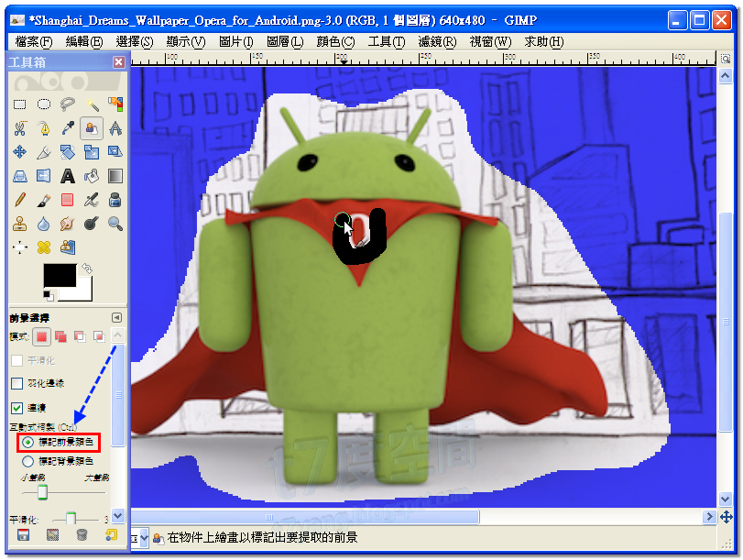Viewport: 743px width, 560px height.
Task: Open the 編輯(E) menu
Action: point(84,42)
